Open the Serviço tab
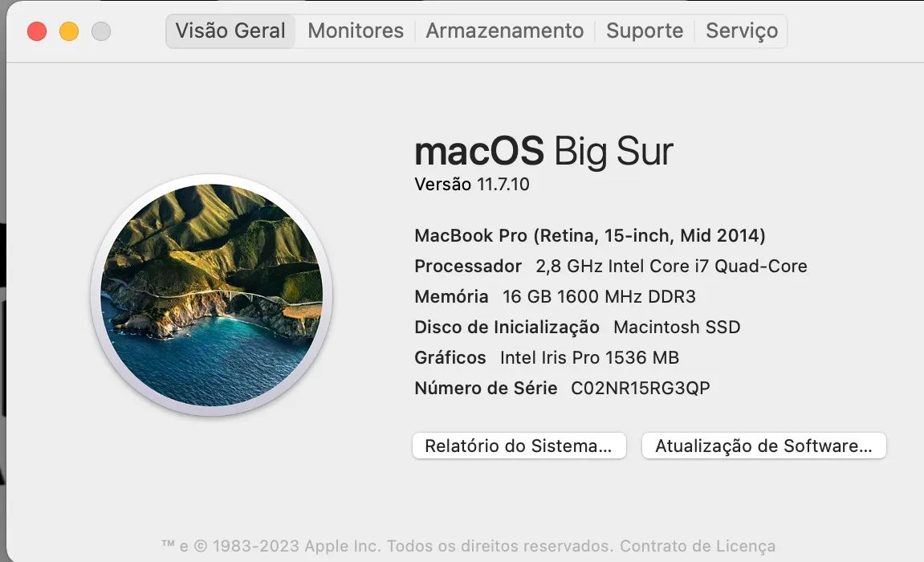The height and width of the screenshot is (562, 924). [x=740, y=31]
